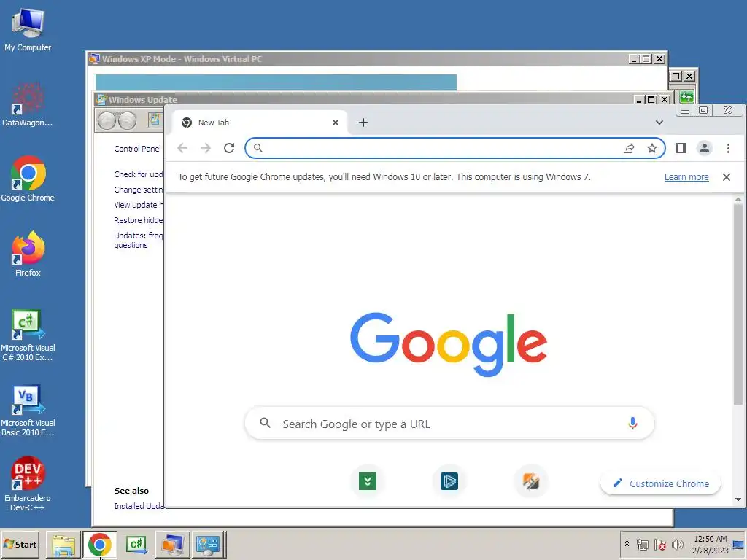The image size is (747, 560).
Task: Click the green icon in the background window
Action: (x=686, y=97)
